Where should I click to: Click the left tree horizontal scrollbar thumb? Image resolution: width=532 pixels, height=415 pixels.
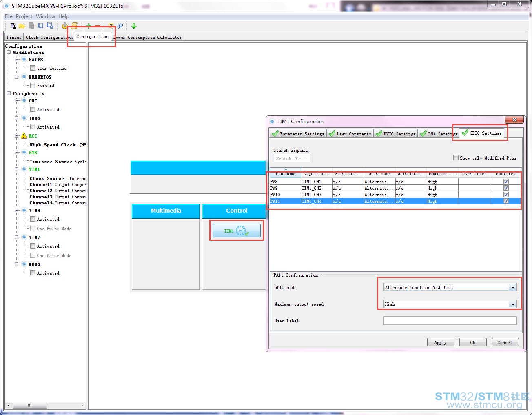click(29, 406)
